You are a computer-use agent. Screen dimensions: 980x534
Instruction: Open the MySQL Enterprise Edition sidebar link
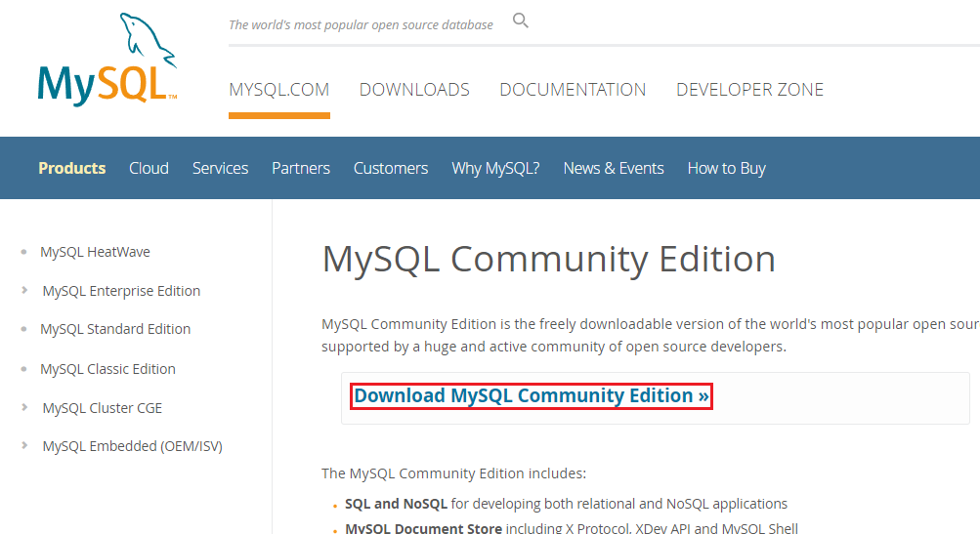(121, 291)
